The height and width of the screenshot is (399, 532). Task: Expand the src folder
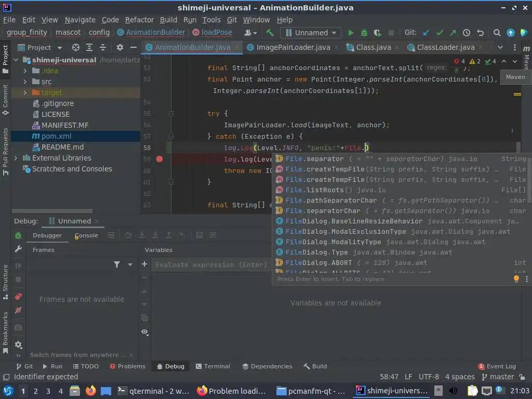[25, 82]
